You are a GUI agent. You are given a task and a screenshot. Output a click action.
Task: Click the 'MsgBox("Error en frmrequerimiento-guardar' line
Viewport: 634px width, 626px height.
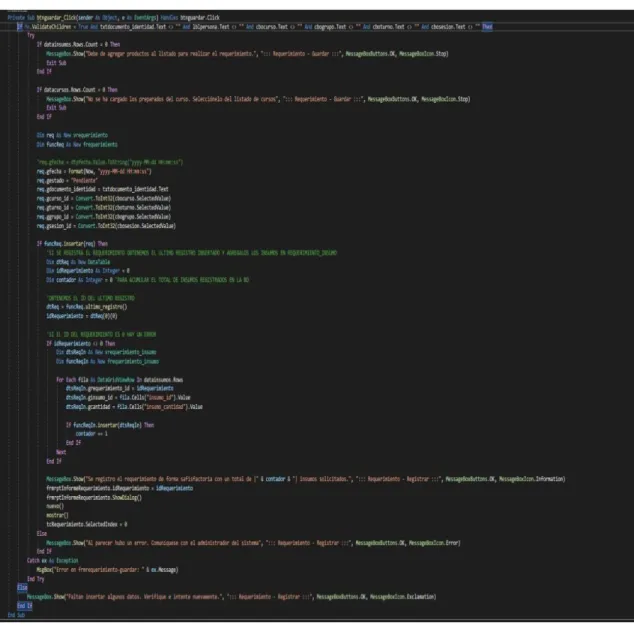108,570
